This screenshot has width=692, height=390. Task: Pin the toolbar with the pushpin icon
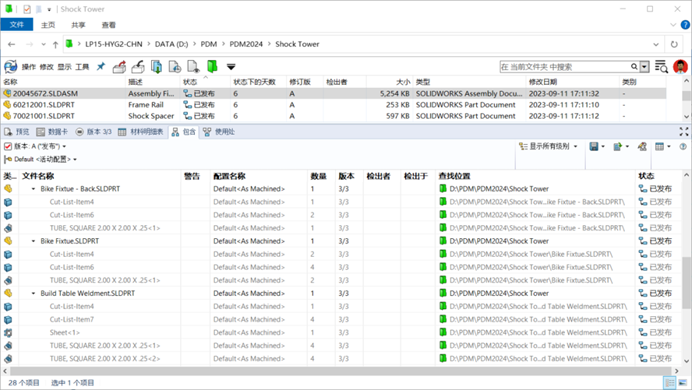point(101,67)
